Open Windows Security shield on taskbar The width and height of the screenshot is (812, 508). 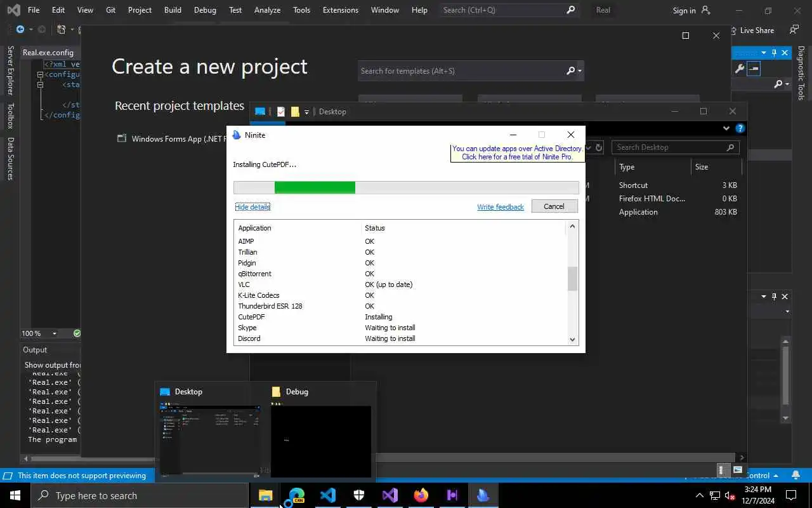tap(358, 495)
